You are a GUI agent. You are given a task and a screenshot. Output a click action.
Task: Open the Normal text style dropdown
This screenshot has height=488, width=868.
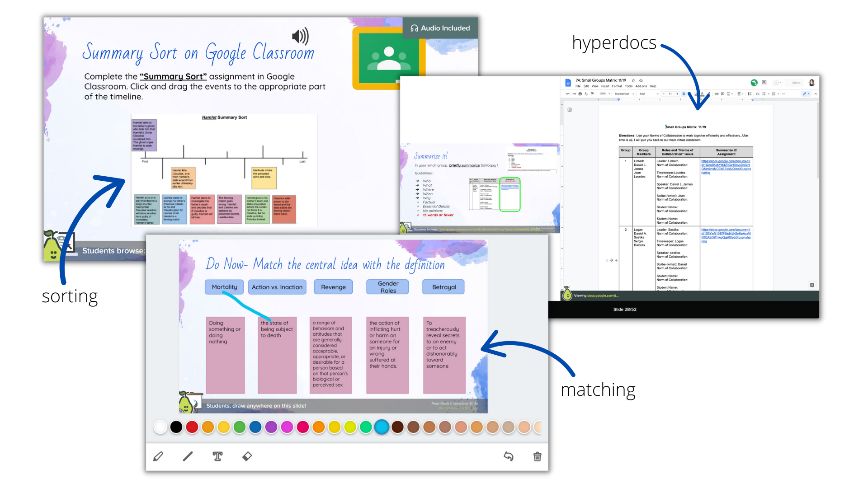pyautogui.click(x=623, y=94)
